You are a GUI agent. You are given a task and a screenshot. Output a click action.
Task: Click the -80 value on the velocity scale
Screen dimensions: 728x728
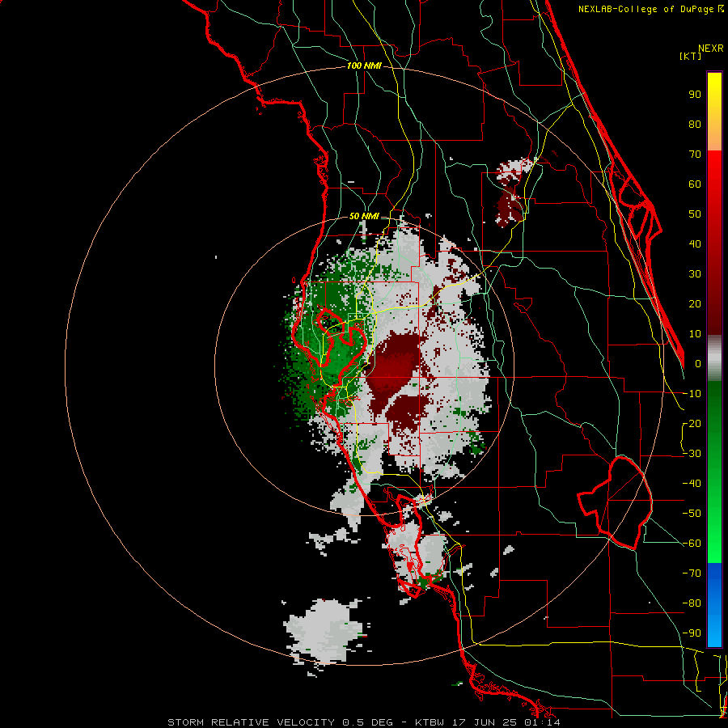pyautogui.click(x=692, y=603)
